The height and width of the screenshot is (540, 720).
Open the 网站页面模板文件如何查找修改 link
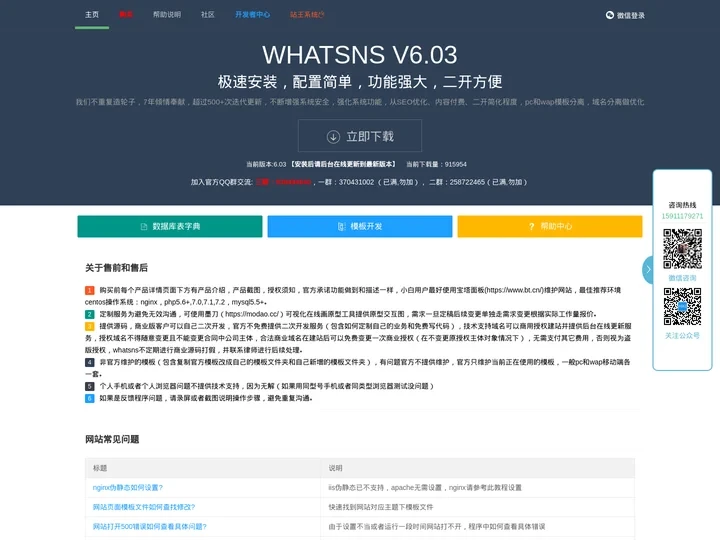tap(144, 507)
